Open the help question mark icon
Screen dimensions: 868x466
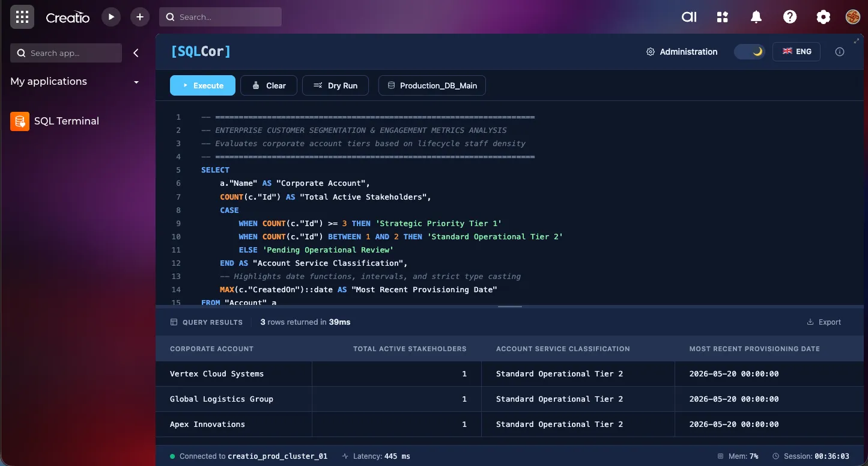pyautogui.click(x=790, y=17)
